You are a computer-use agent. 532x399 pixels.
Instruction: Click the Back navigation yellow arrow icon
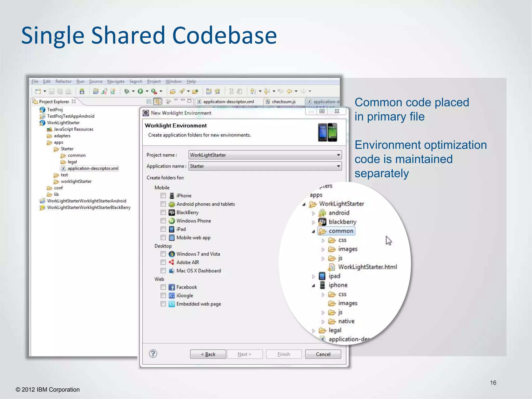click(x=289, y=91)
